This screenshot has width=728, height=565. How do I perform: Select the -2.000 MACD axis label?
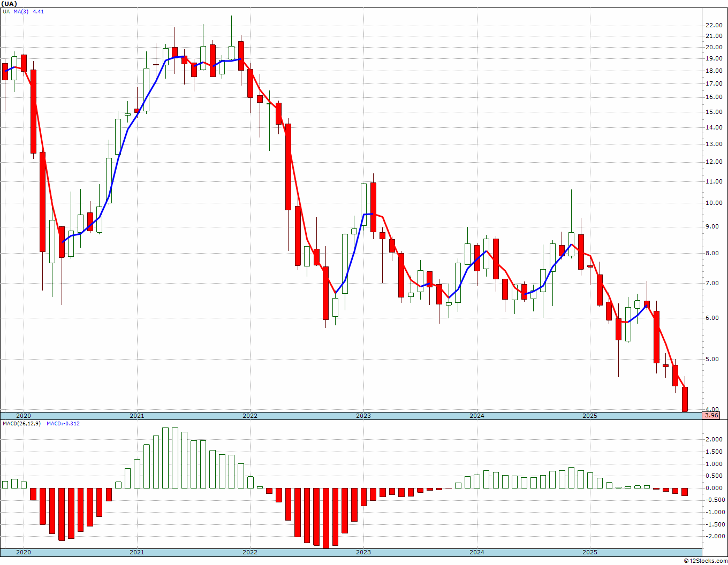pyautogui.click(x=715, y=537)
